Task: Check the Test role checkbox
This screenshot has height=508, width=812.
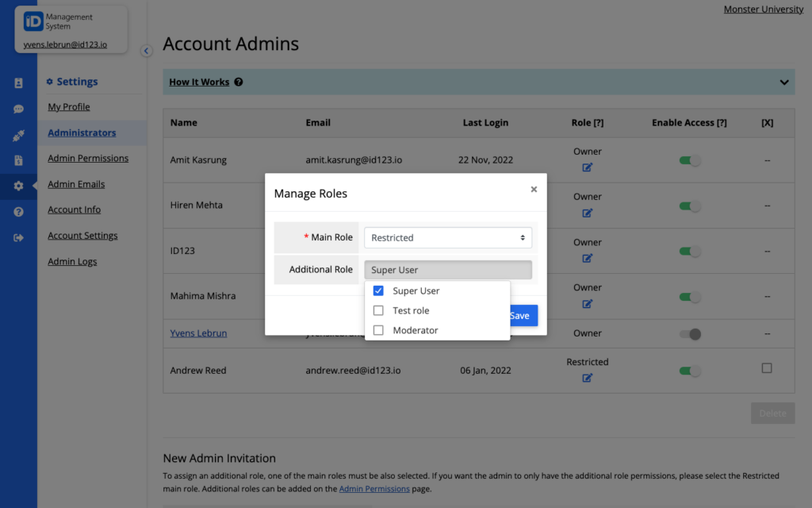Action: (x=378, y=310)
